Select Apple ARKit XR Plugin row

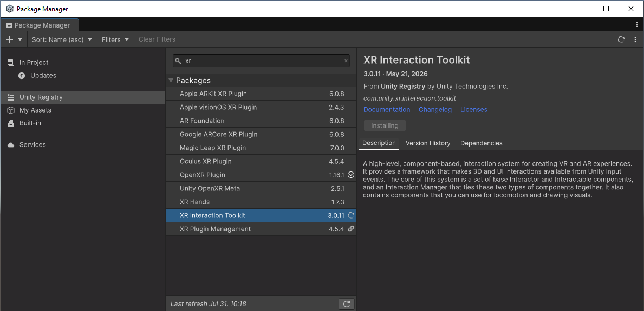[x=261, y=94]
